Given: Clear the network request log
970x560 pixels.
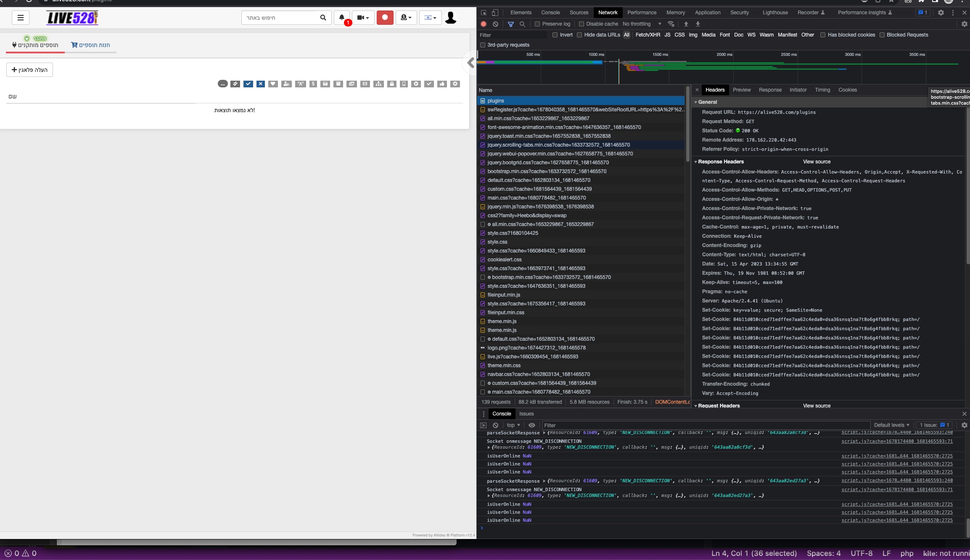Looking at the screenshot, I should point(496,24).
